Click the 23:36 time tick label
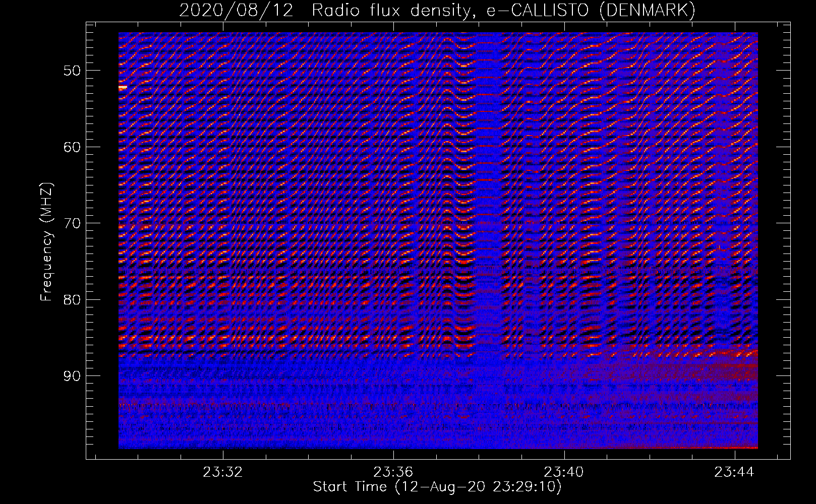 (393, 472)
